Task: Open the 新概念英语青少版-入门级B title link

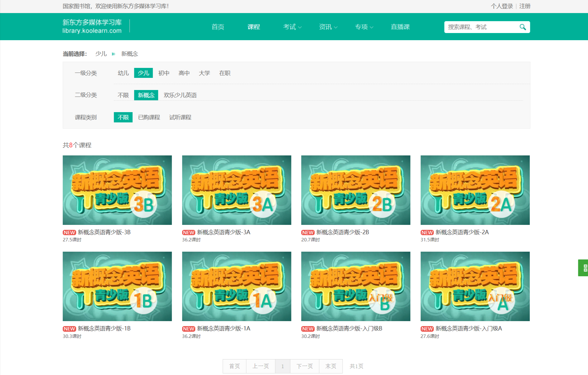Action: pos(349,329)
